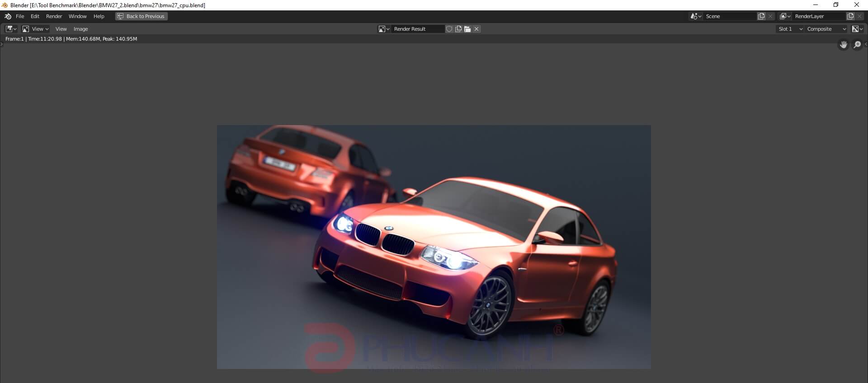The width and height of the screenshot is (868, 383).
Task: Open the display channels dropdown
Action: tap(857, 29)
